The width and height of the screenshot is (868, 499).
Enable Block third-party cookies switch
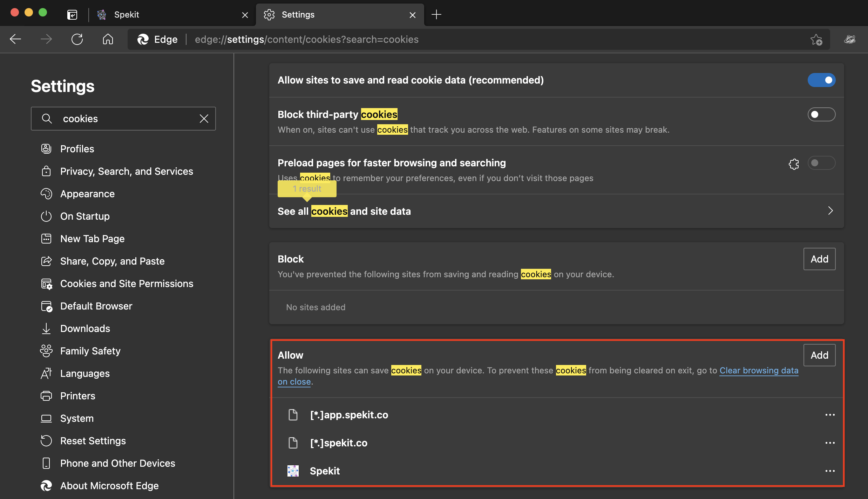(821, 114)
